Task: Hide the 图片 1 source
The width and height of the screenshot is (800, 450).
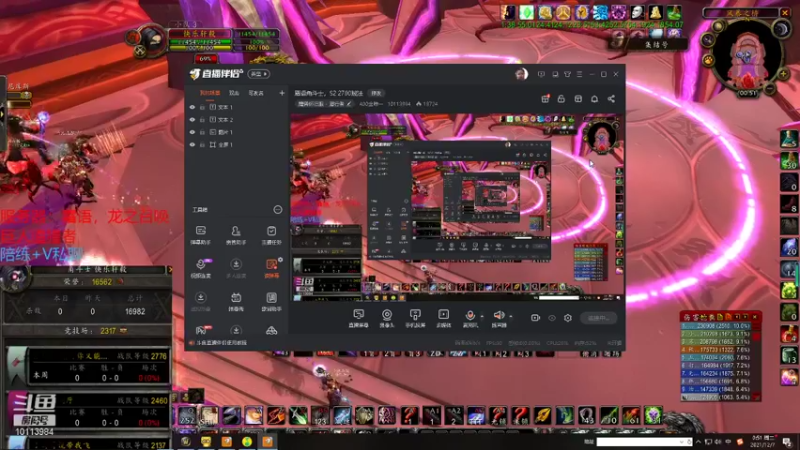Action: [x=192, y=132]
